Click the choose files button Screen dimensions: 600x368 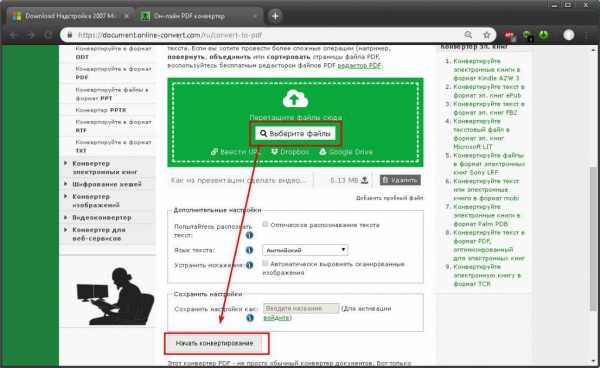tap(295, 134)
